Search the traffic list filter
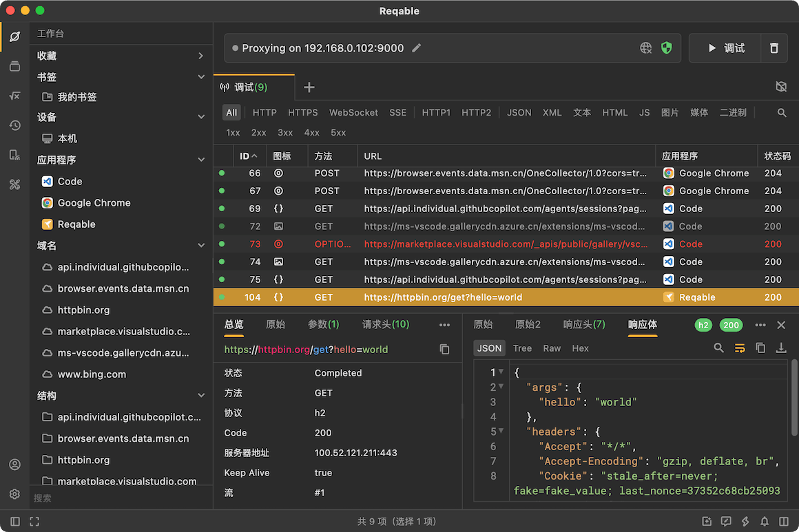The height and width of the screenshot is (532, 799). 782,112
